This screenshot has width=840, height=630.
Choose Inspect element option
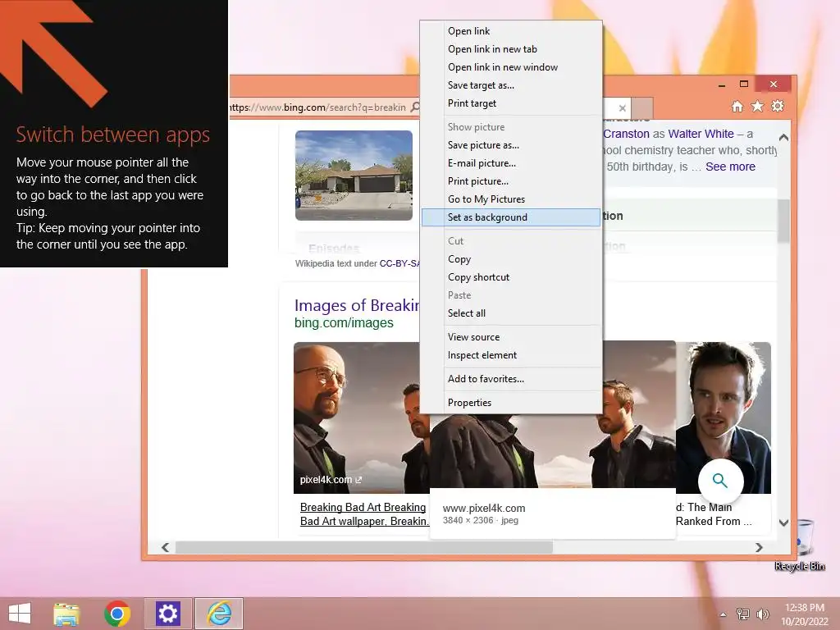[510, 355]
